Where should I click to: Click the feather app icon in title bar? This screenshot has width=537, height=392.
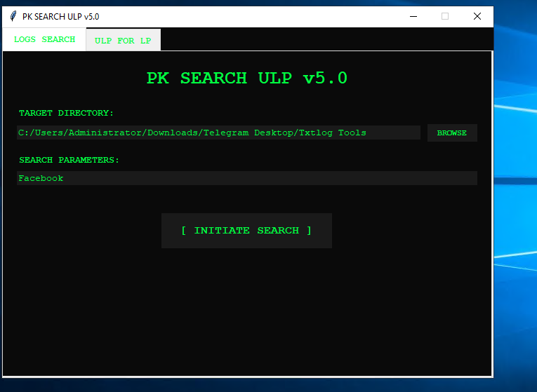coord(13,16)
